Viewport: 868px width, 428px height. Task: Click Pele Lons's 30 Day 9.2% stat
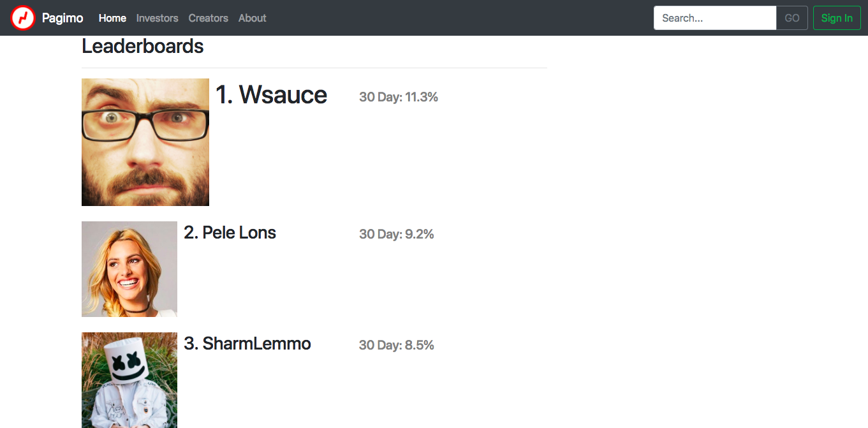(396, 234)
